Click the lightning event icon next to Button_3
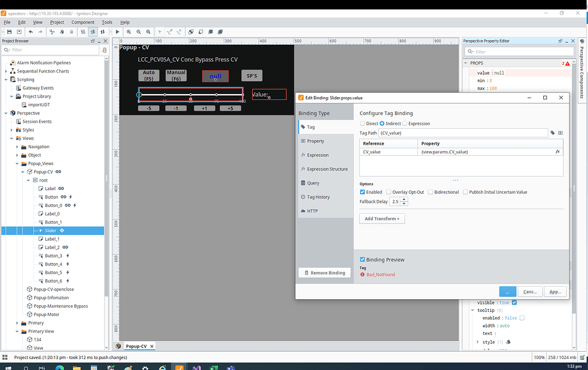 pos(68,256)
